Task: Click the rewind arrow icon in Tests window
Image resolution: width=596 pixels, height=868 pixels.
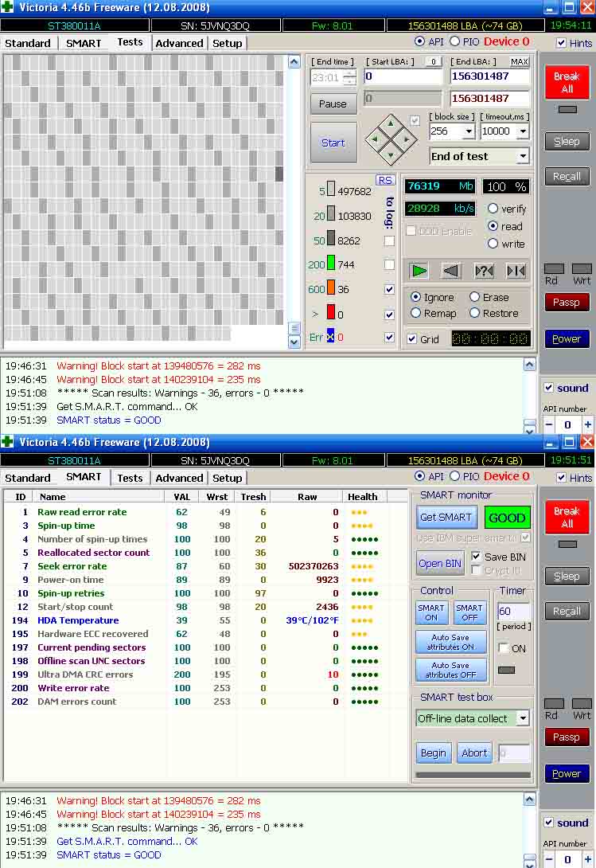Action: [x=451, y=271]
